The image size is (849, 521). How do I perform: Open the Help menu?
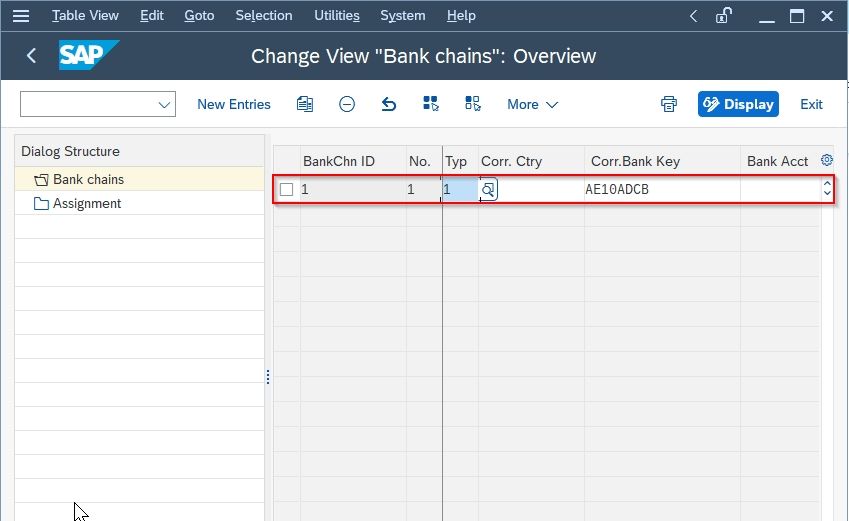[461, 16]
